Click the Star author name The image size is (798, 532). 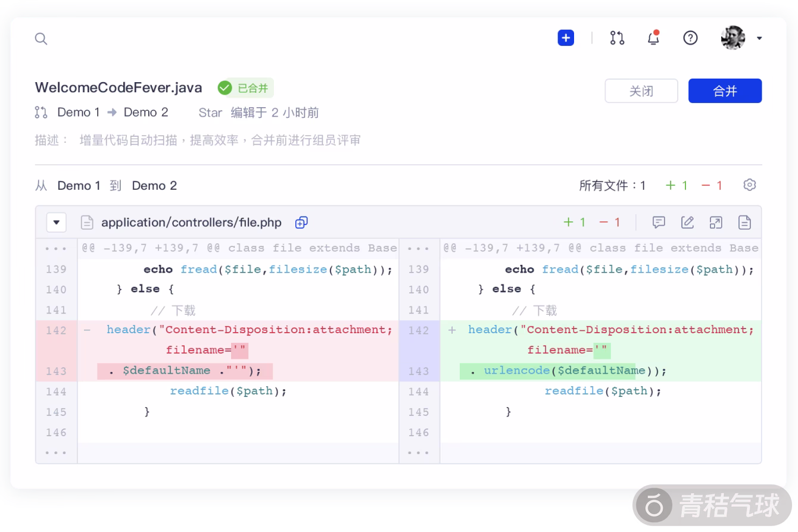point(210,112)
